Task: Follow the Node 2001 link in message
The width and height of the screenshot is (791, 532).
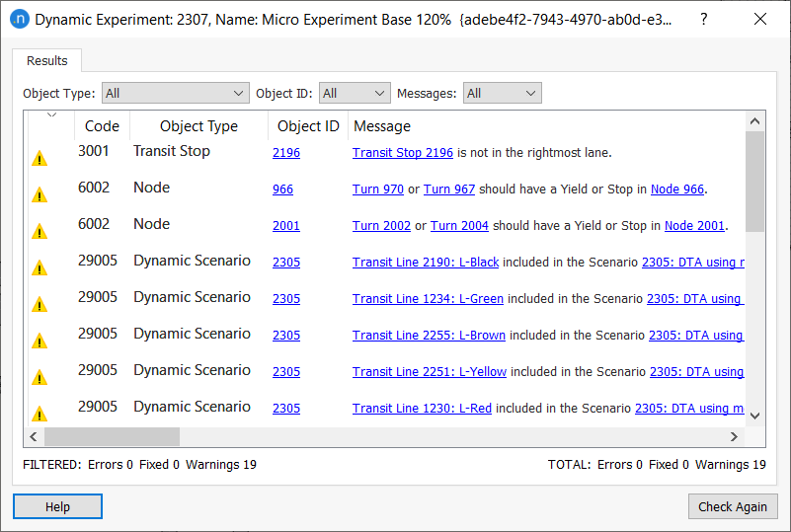Action: [x=694, y=226]
